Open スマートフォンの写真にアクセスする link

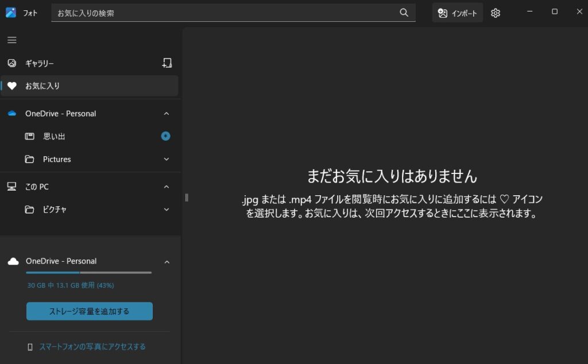(x=92, y=347)
